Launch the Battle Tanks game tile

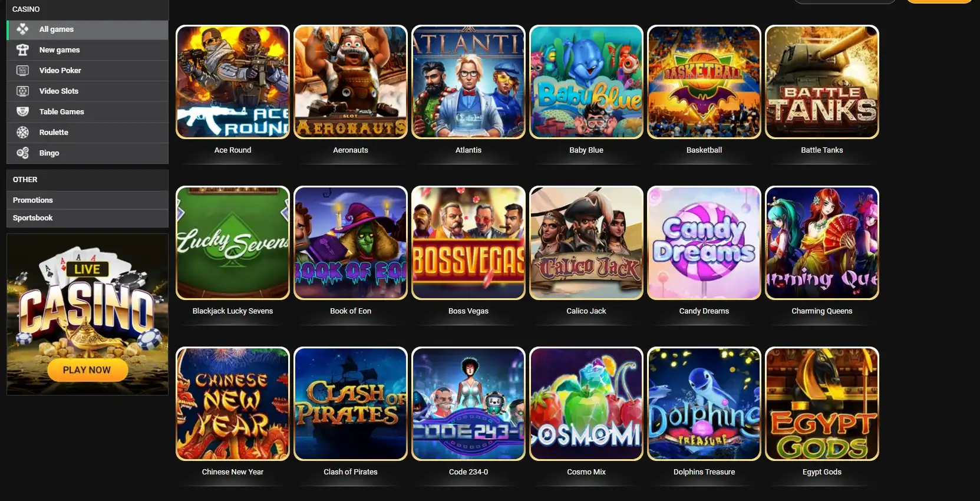tap(822, 82)
